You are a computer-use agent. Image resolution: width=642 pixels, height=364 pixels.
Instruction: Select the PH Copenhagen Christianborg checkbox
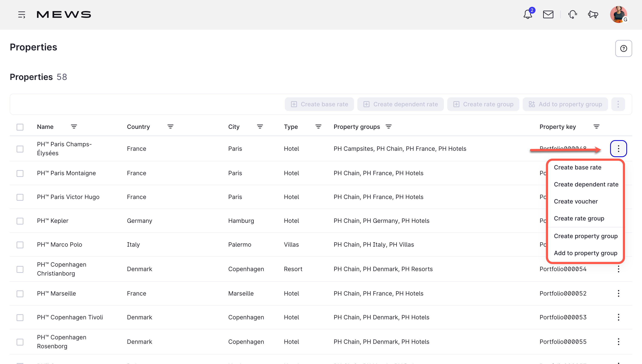pyautogui.click(x=20, y=269)
